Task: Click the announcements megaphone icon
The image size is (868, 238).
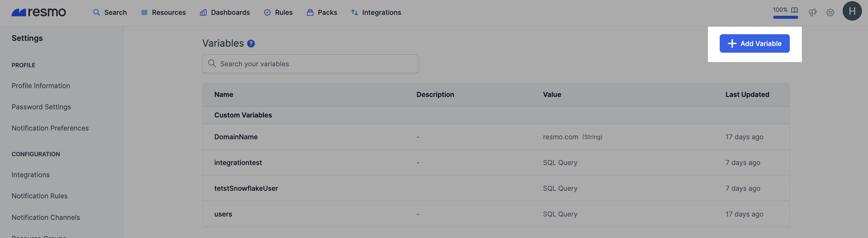Action: click(812, 12)
